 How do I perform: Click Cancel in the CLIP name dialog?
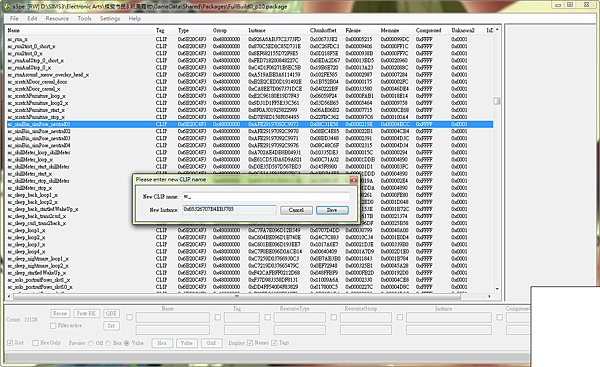pyautogui.click(x=296, y=210)
